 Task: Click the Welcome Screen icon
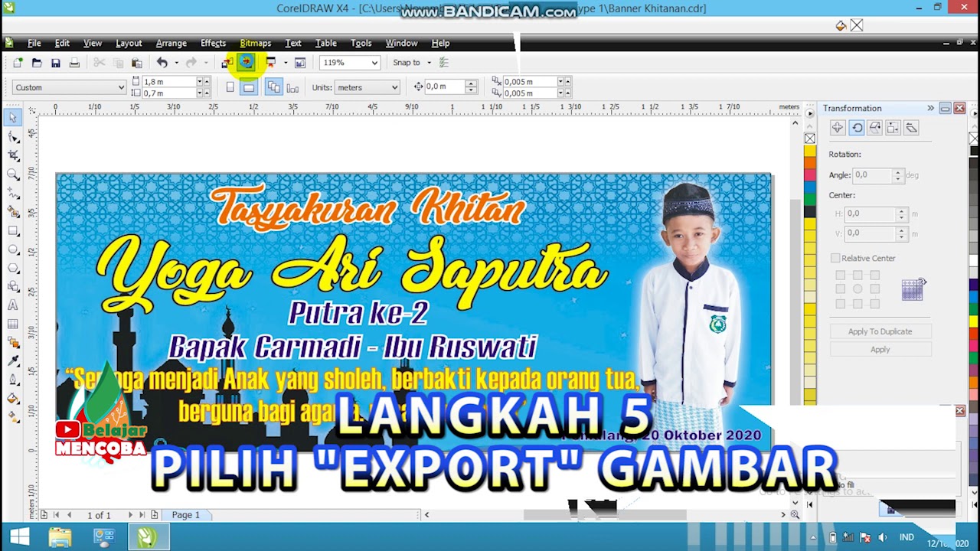click(300, 63)
